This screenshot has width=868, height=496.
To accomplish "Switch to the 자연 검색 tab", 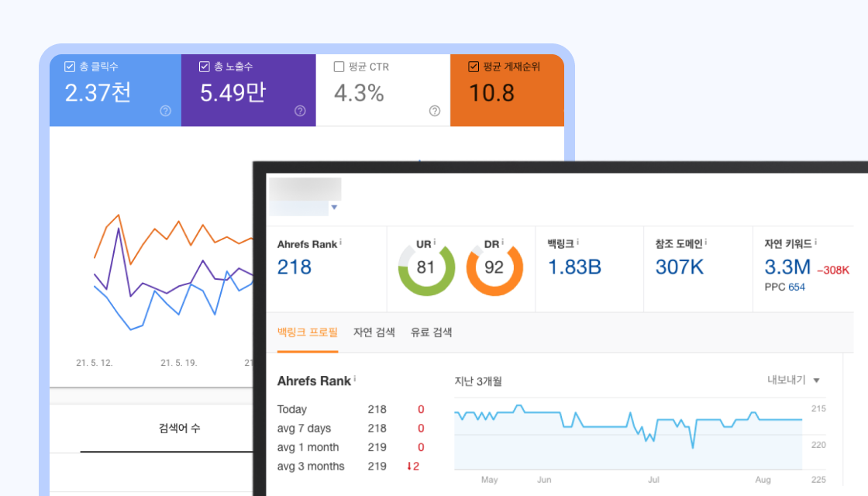I will pos(374,332).
